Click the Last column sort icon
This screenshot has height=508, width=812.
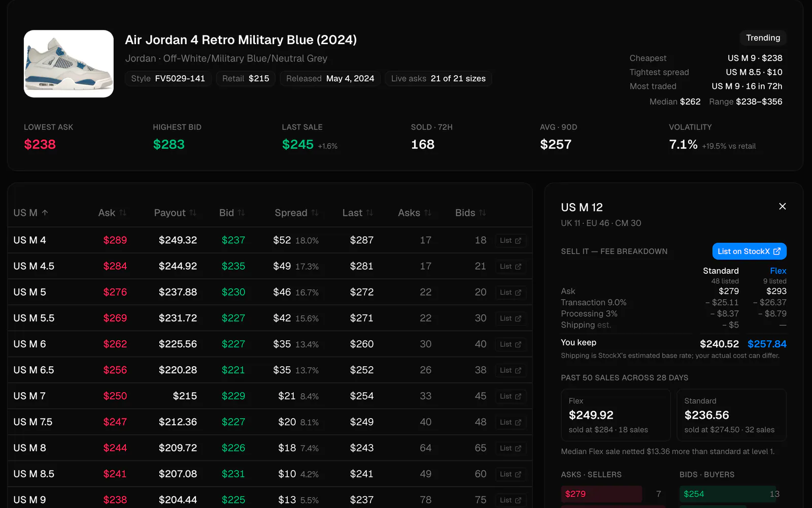point(369,213)
